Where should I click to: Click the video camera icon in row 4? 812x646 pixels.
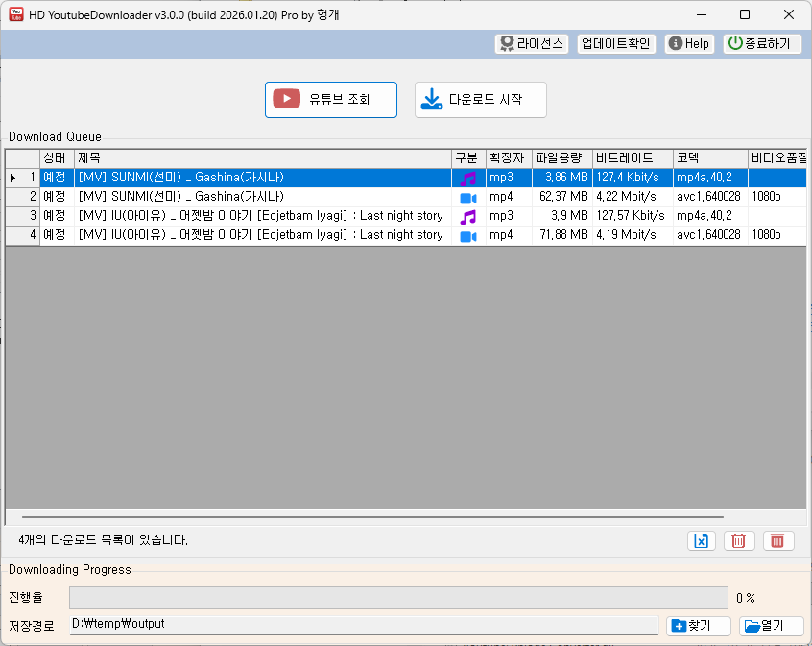(468, 236)
